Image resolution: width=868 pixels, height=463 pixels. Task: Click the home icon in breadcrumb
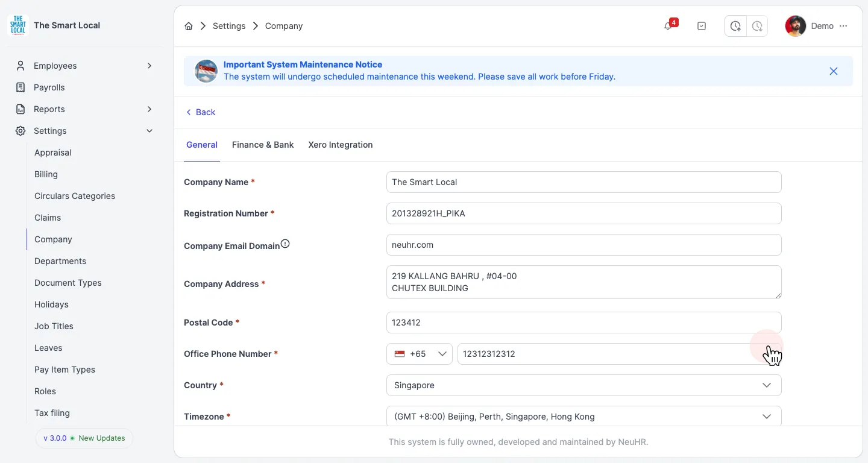point(189,26)
